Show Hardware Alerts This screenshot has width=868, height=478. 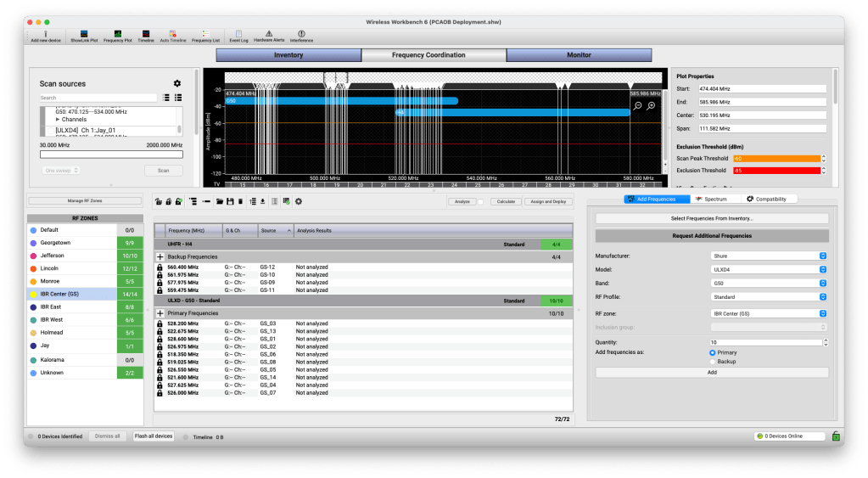[x=269, y=35]
